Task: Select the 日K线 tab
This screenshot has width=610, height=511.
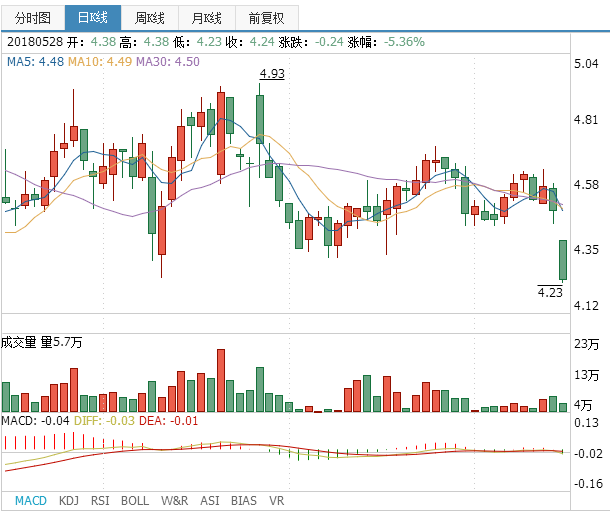Action: (x=93, y=18)
